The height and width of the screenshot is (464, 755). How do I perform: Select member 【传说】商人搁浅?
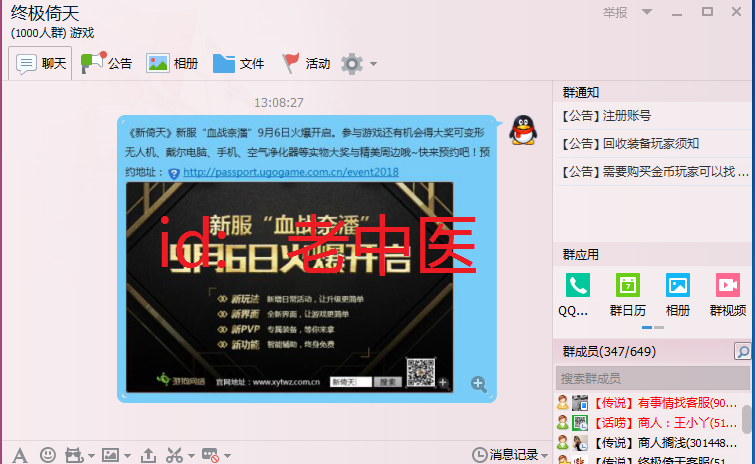click(x=648, y=443)
